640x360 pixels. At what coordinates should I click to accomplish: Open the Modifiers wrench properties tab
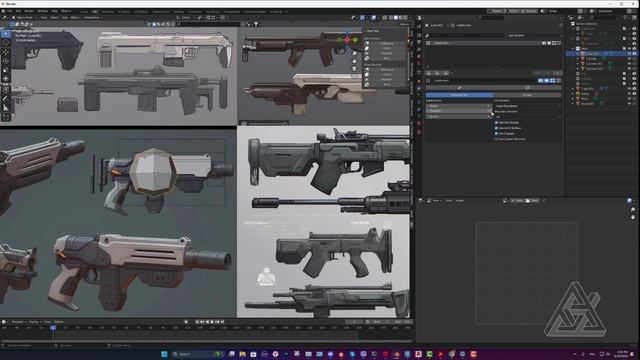[x=419, y=88]
